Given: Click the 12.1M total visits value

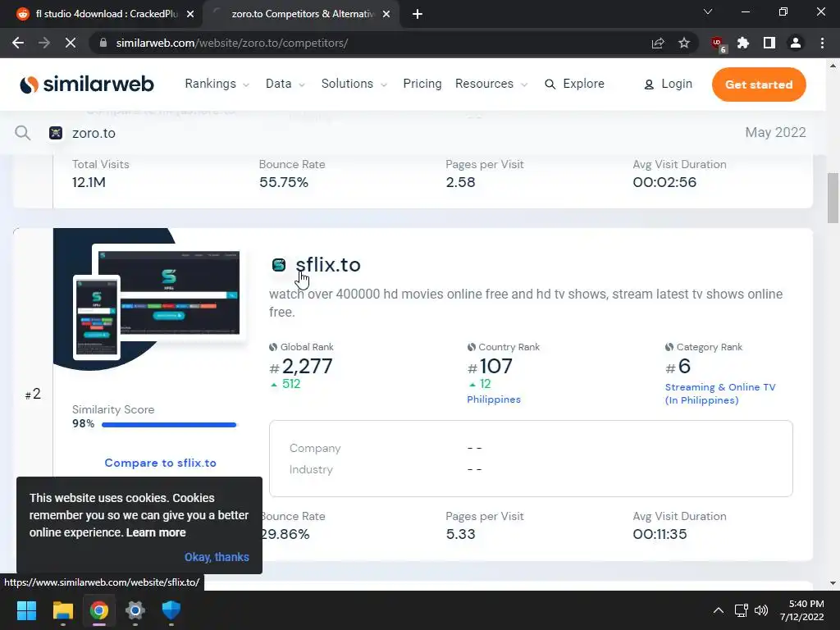Looking at the screenshot, I should point(89,182).
